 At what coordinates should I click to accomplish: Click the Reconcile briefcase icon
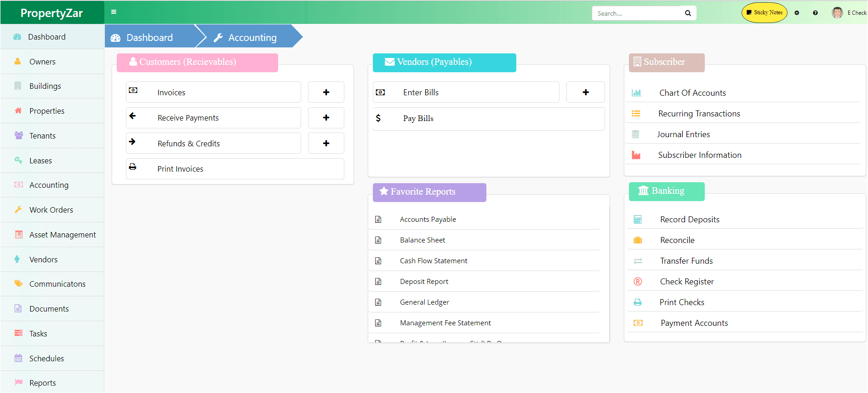coord(638,240)
